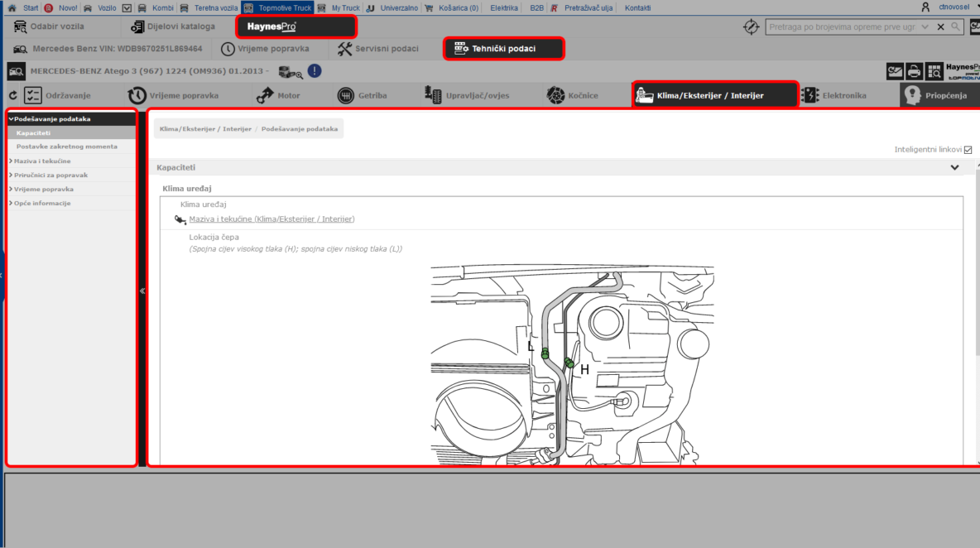Image resolution: width=980 pixels, height=548 pixels.
Task: Open Vrijeme popravka category with clock icon
Action: point(173,95)
